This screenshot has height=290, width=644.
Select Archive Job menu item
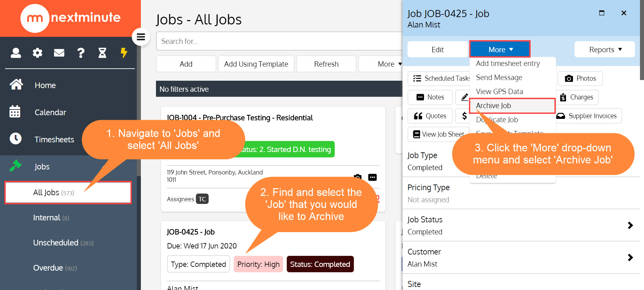[x=512, y=105]
